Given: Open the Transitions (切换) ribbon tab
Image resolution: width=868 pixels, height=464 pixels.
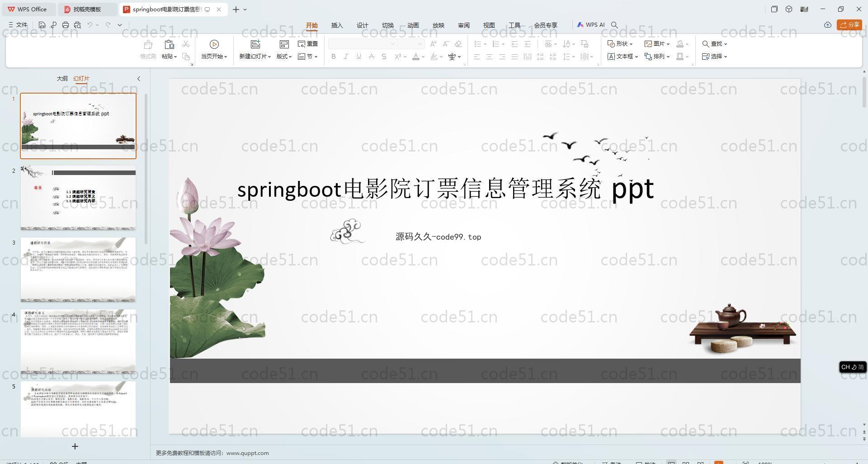Looking at the screenshot, I should [x=388, y=25].
